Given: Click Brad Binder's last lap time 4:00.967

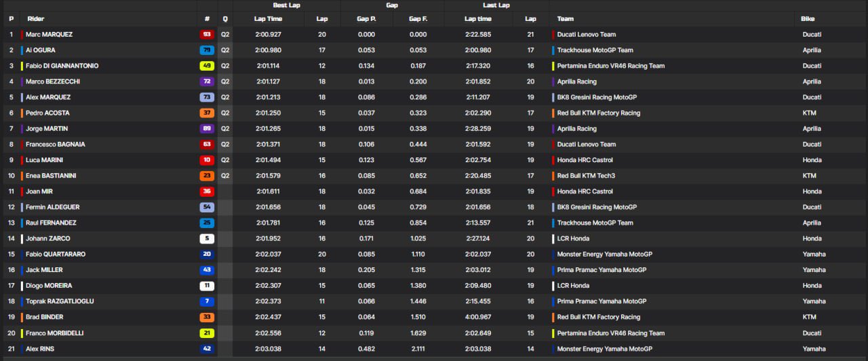Looking at the screenshot, I should coord(478,318).
